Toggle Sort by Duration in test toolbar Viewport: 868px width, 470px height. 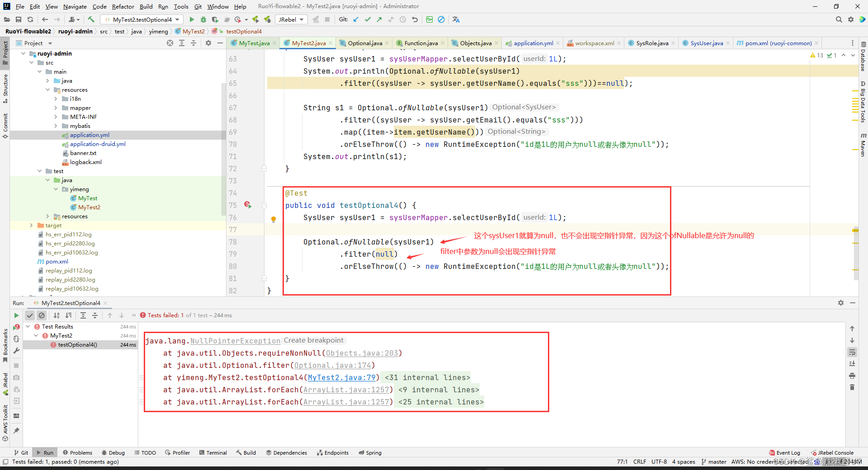68,315
